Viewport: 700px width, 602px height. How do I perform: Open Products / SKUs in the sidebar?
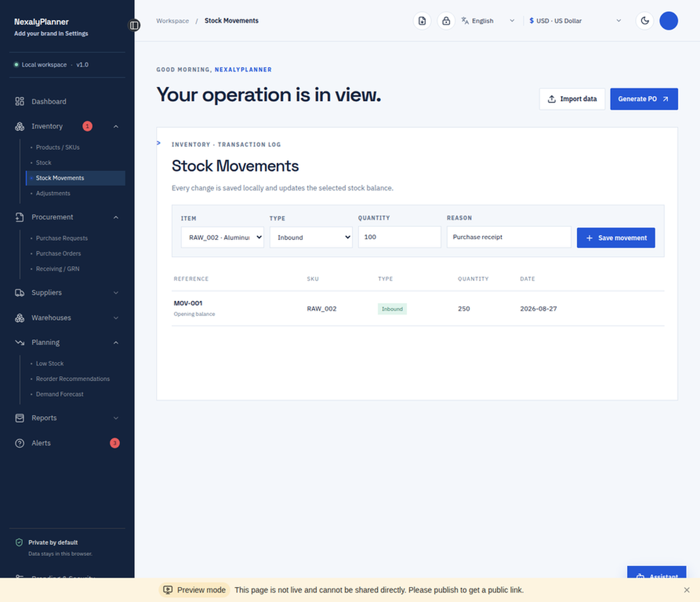pos(58,147)
